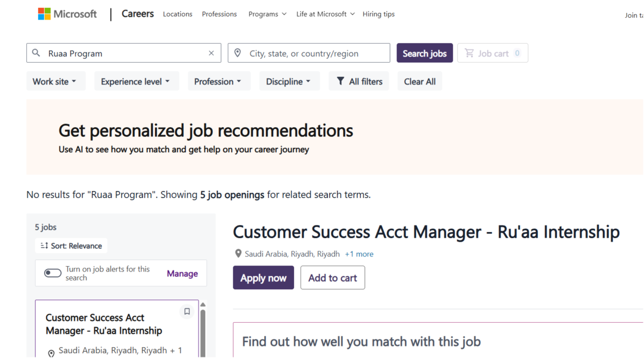Change the Sort: Relevance option
644x358 pixels.
pyautogui.click(x=71, y=245)
